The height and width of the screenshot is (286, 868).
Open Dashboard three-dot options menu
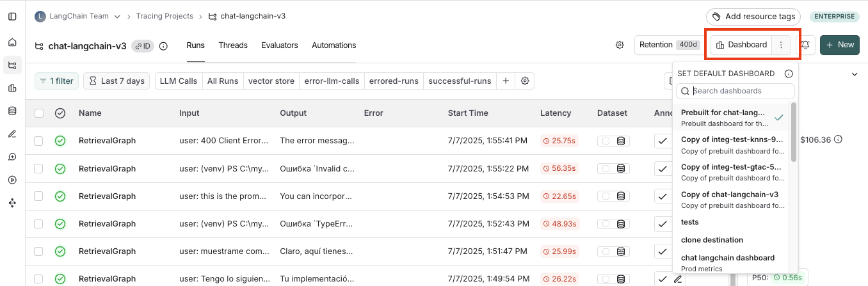pyautogui.click(x=780, y=45)
